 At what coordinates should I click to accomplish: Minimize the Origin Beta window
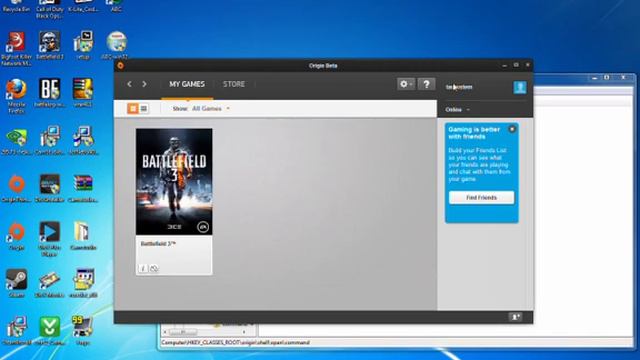click(x=504, y=65)
